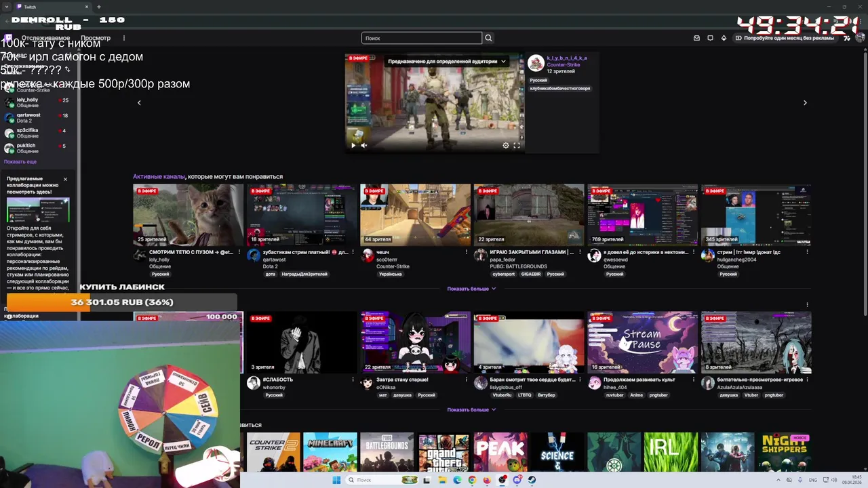Open the Отслеживаемое tab
The image size is (868, 488).
[45, 38]
